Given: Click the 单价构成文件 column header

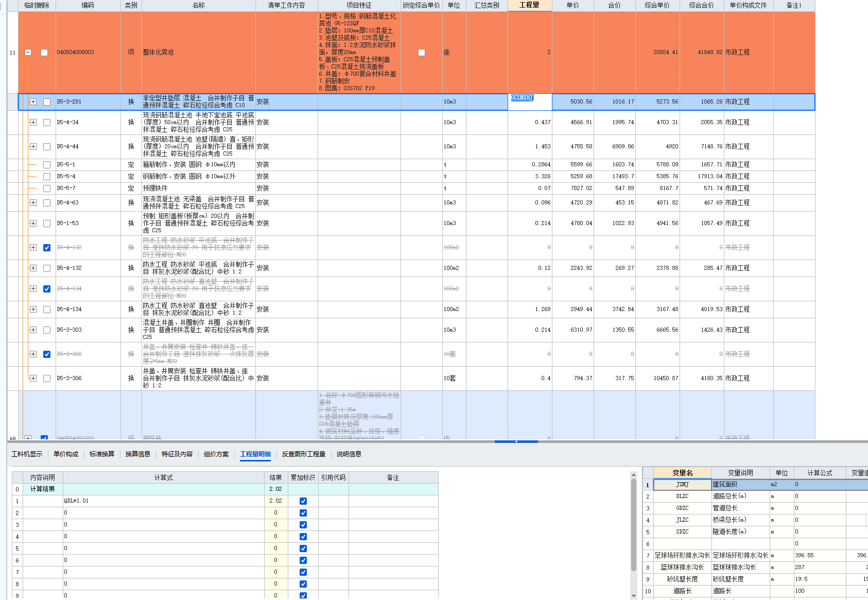Looking at the screenshot, I should (x=749, y=5).
